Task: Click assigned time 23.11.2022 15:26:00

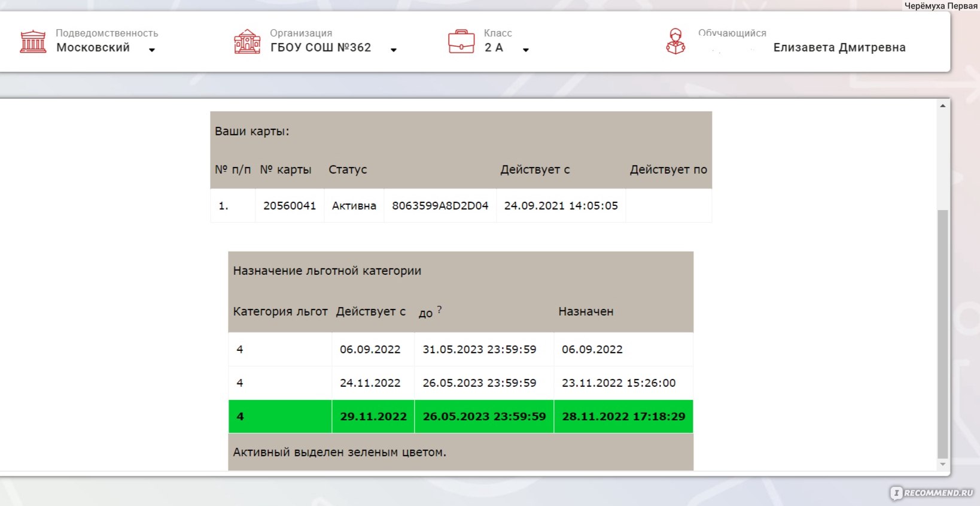Action: (x=619, y=383)
